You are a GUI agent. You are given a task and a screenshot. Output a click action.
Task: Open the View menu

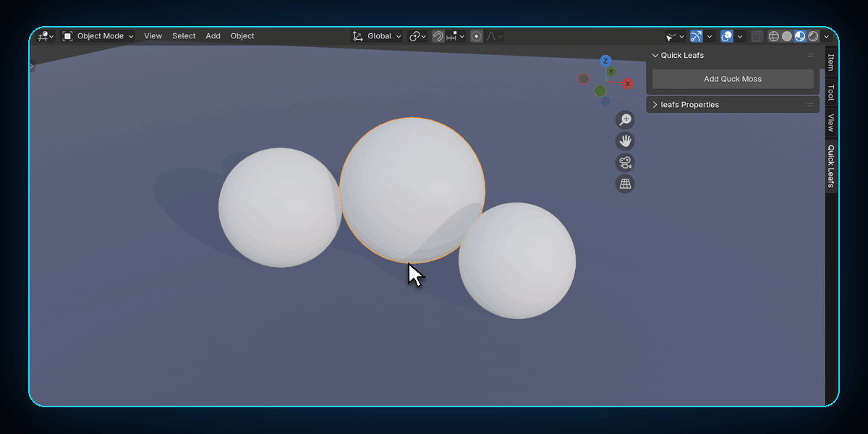(153, 36)
